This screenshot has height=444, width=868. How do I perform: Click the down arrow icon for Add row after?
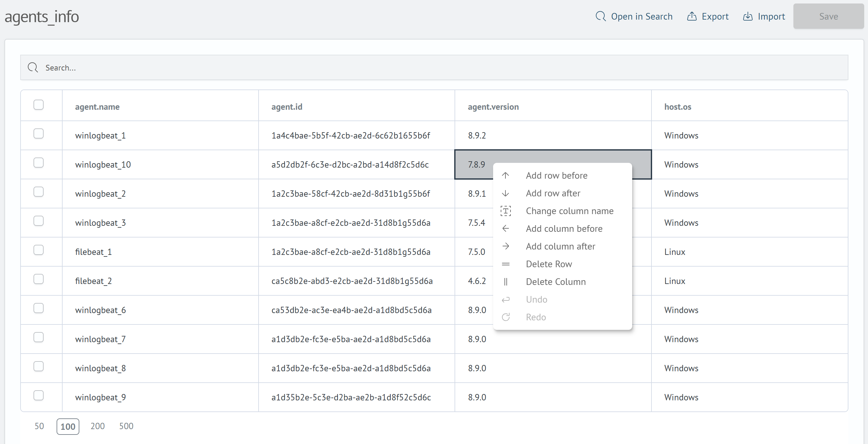pos(505,193)
